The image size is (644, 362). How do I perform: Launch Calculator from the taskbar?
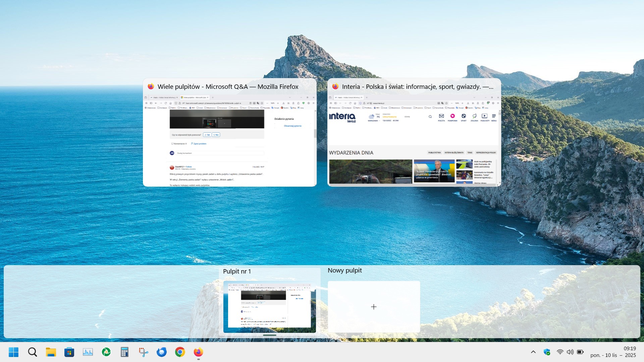[125, 352]
